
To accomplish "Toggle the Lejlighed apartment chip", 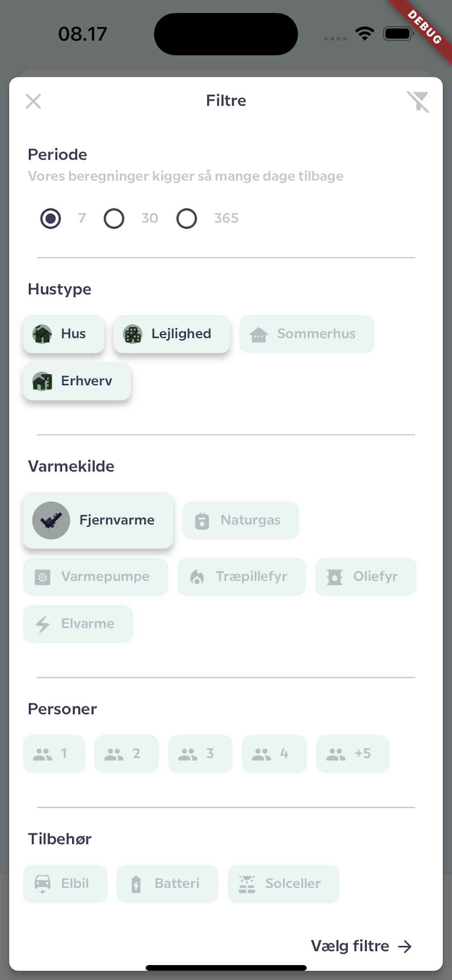I will (172, 334).
